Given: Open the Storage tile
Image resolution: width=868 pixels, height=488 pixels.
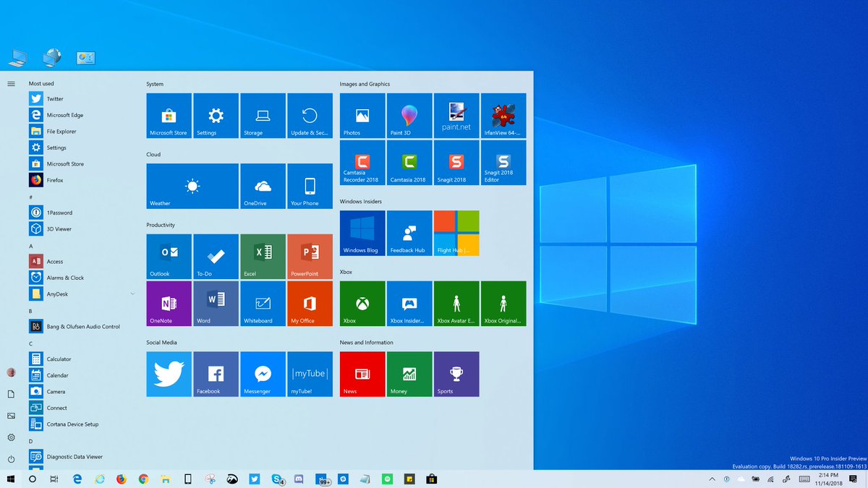Looking at the screenshot, I should 263,116.
